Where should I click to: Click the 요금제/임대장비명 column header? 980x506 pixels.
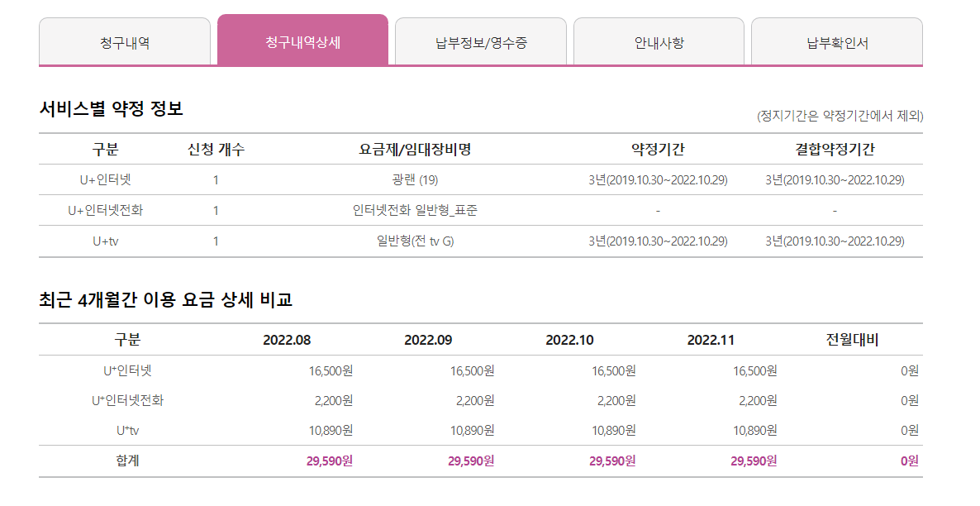pyautogui.click(x=415, y=150)
